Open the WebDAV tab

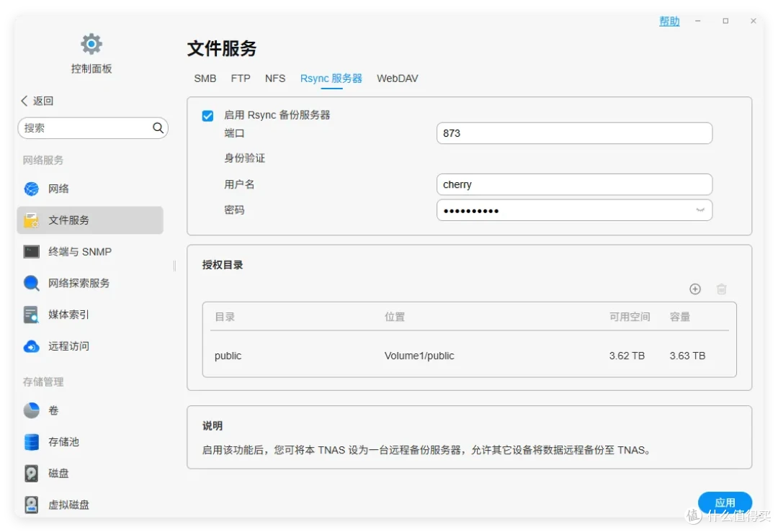[x=398, y=78]
